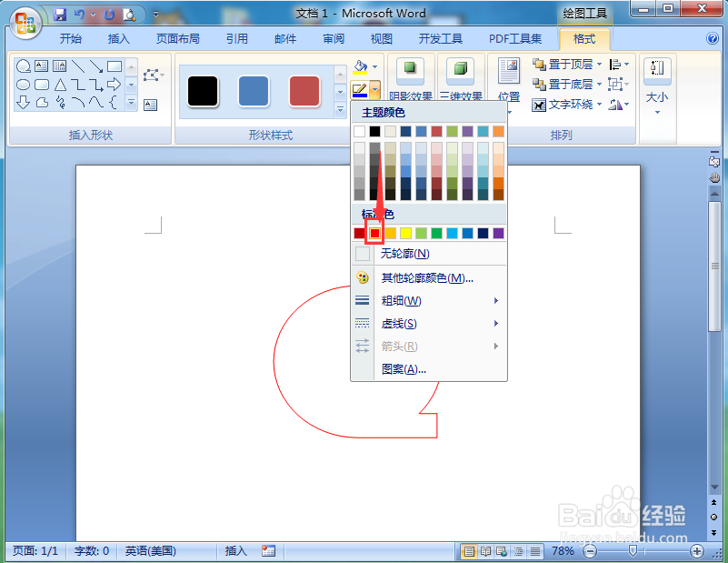Select standard yellow outline color
Image resolution: width=728 pixels, height=563 pixels.
pos(405,233)
